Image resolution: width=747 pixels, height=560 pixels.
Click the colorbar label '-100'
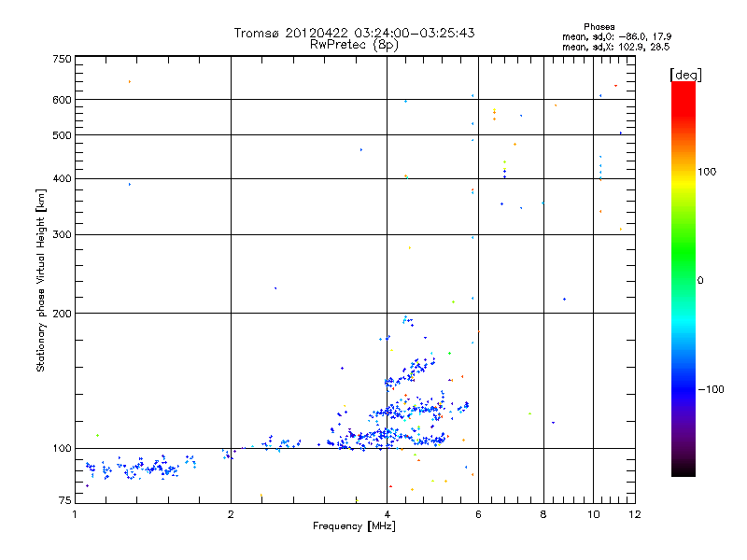[x=711, y=389]
